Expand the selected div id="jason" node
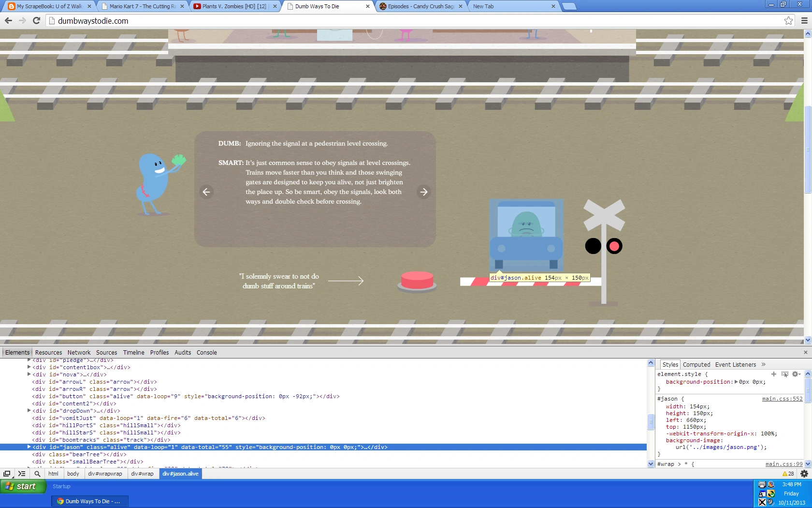The height and width of the screenshot is (508, 812). tap(29, 447)
